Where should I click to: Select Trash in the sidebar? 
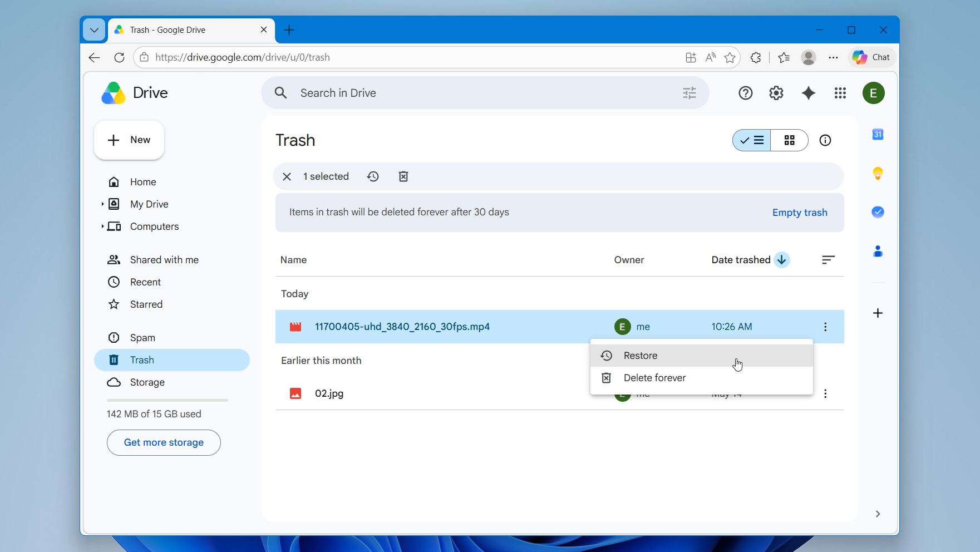[x=172, y=360]
